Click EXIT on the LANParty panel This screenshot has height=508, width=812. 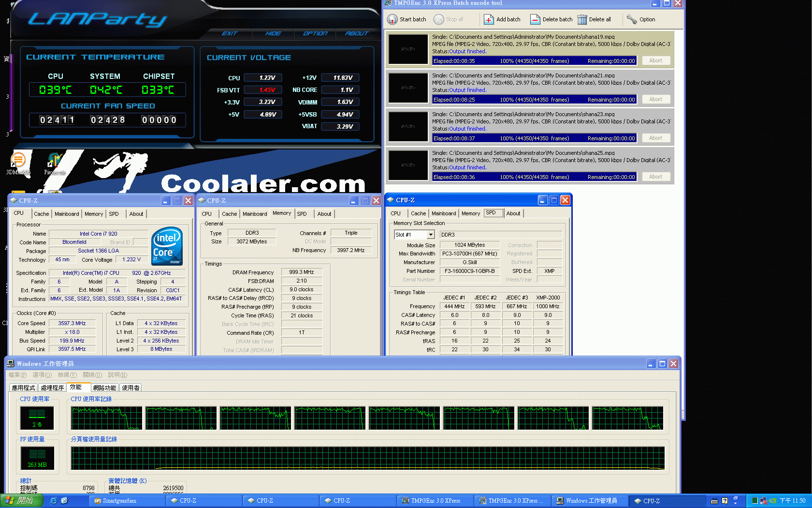pos(230,33)
